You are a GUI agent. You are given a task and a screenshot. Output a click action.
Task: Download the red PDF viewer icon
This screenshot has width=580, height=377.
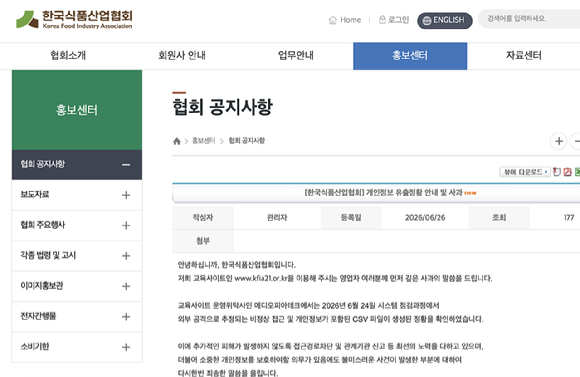[568, 172]
